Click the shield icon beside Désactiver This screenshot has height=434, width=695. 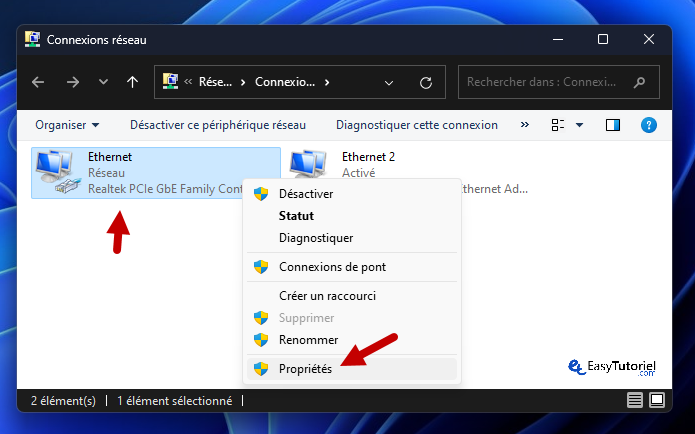pyautogui.click(x=261, y=194)
